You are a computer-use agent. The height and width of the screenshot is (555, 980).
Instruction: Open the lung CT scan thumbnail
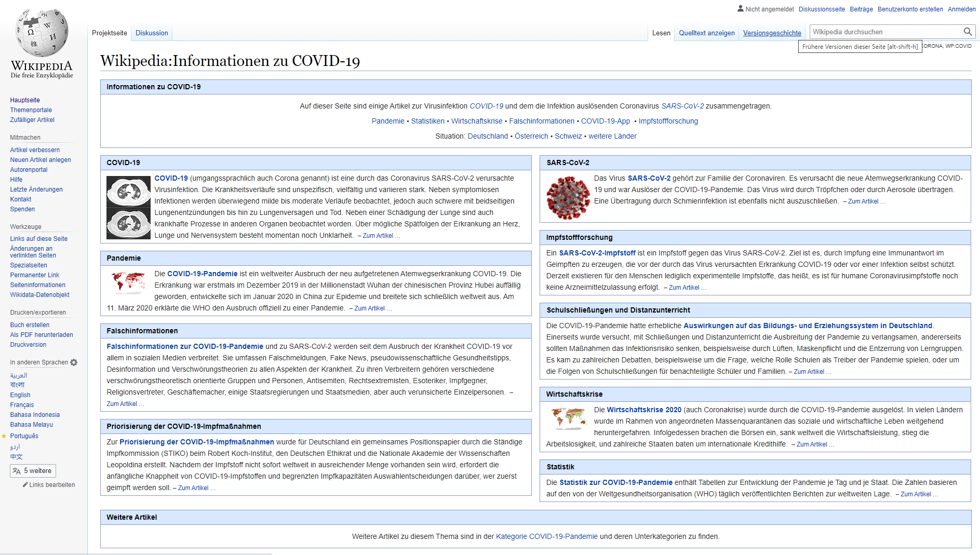coord(128,207)
